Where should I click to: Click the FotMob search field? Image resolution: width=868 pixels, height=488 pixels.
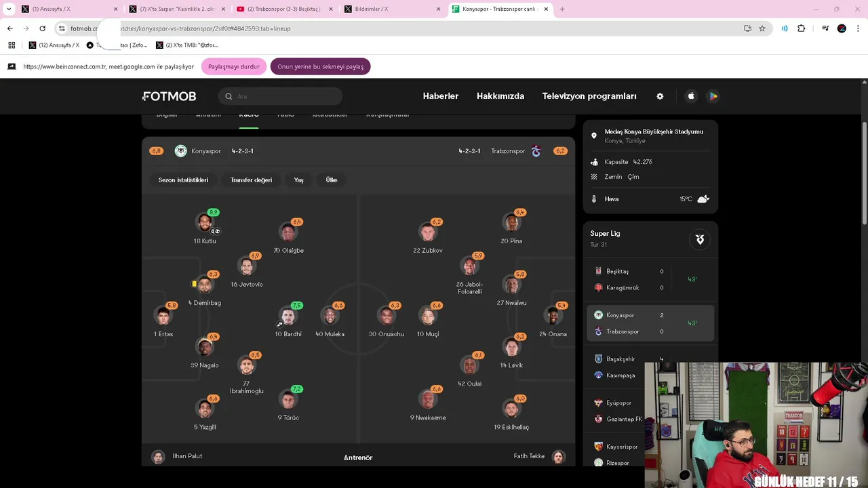[280, 96]
